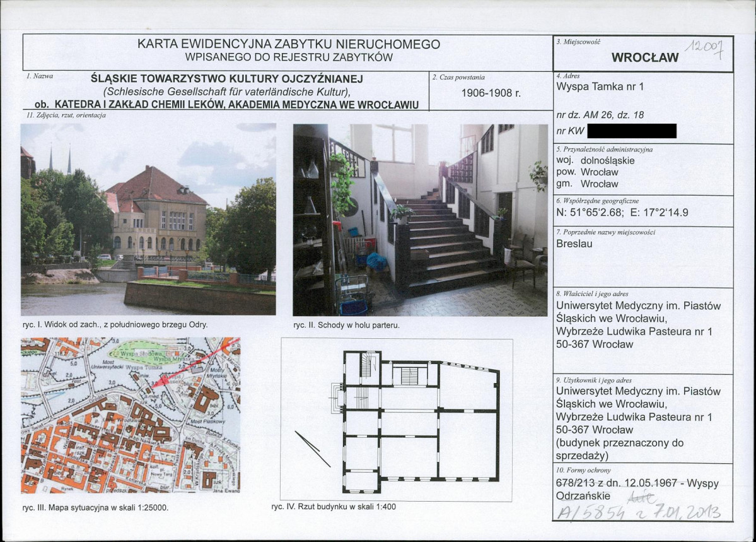The width and height of the screenshot is (756, 542).
Task: Click the handwritten entry A/5854 z 7.01.2013
Action: [638, 512]
